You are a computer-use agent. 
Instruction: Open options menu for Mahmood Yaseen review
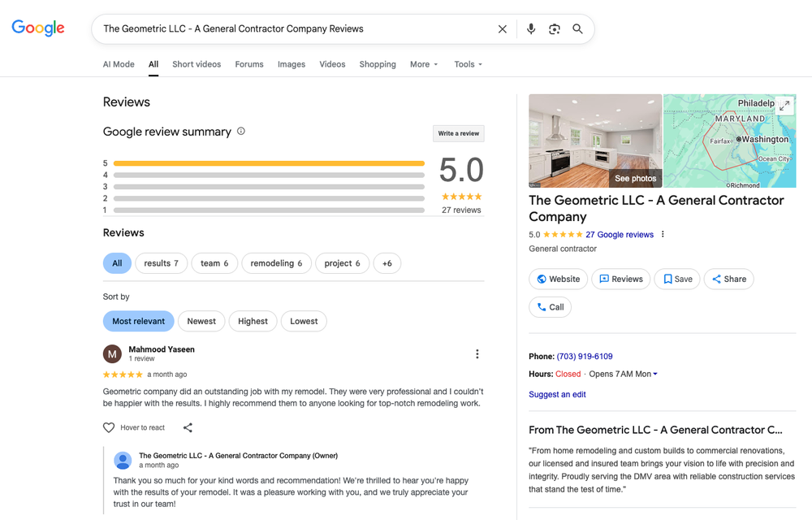[477, 353]
